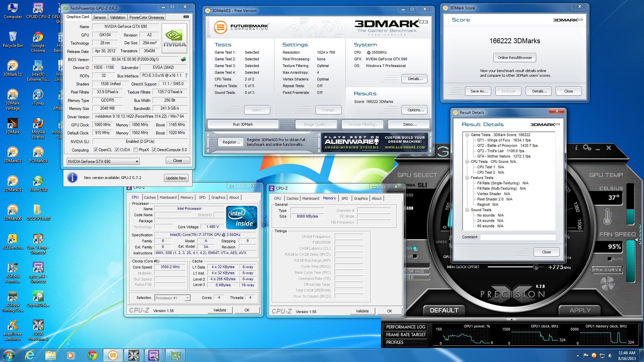This screenshot has width=644, height=362.
Task: Open Precision X settings gears icon
Action: (587, 147)
